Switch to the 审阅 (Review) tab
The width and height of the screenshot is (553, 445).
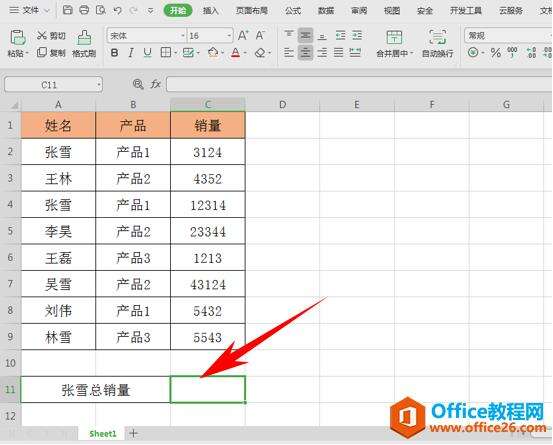[359, 11]
